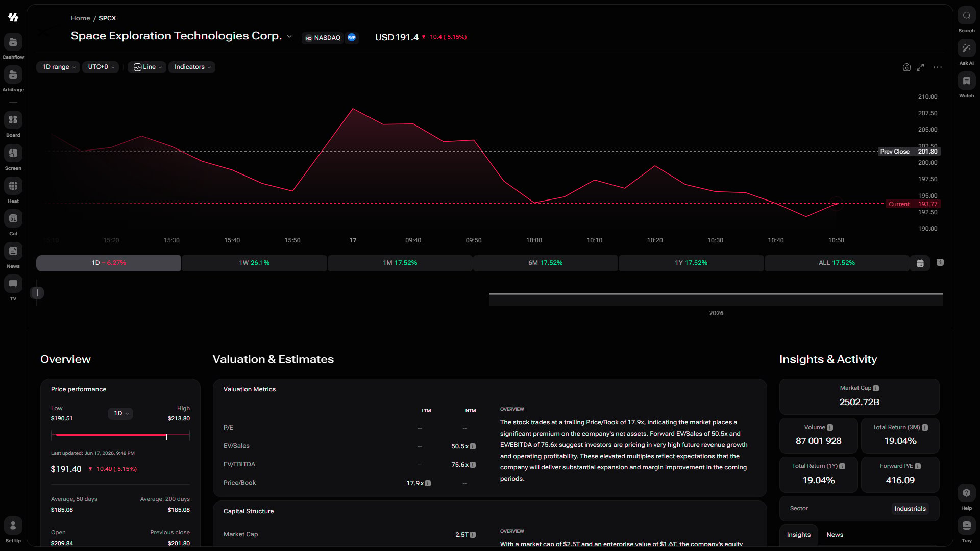
Task: Click the Forward P/E 416.09 value
Action: pos(900,480)
